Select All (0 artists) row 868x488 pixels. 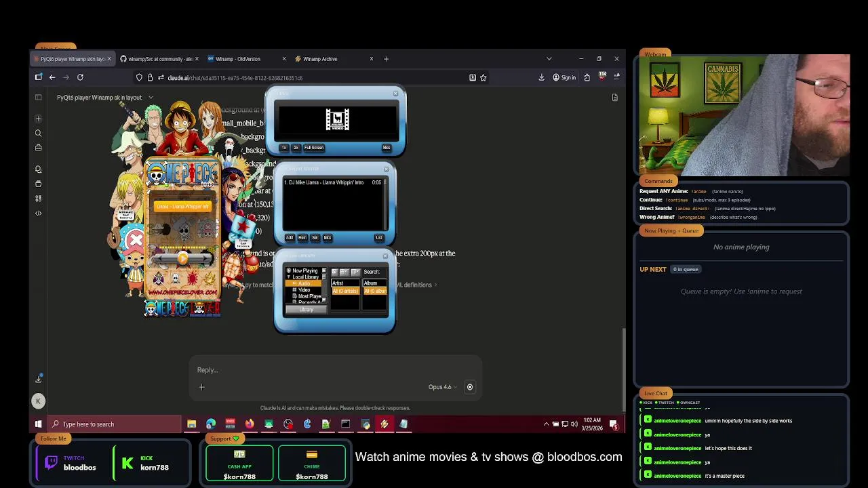pos(345,291)
